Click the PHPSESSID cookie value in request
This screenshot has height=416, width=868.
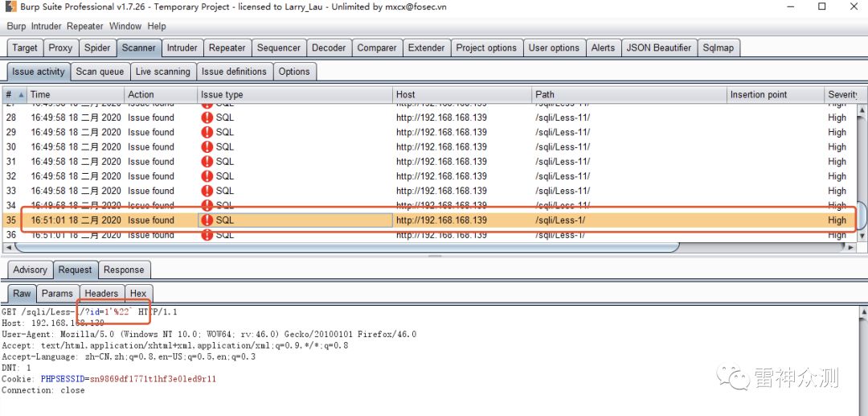(153, 379)
